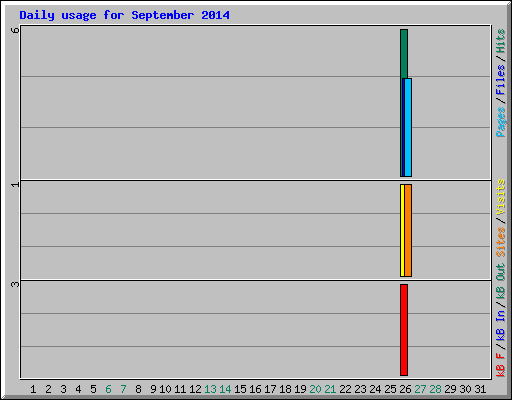Click the 'Visits' legend label
The width and height of the screenshot is (512, 400).
(x=501, y=197)
